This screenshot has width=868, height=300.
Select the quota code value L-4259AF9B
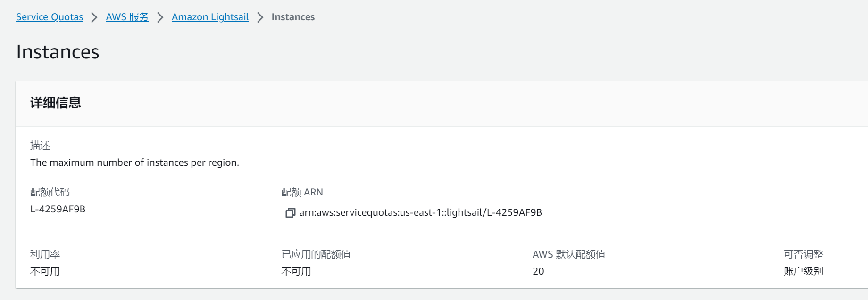(x=58, y=209)
